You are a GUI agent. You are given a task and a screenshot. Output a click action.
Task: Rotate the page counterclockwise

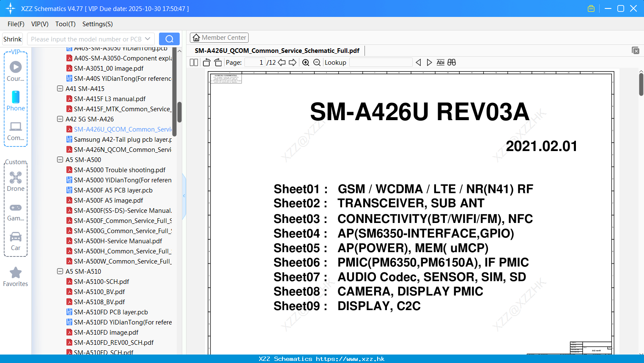coord(206,63)
